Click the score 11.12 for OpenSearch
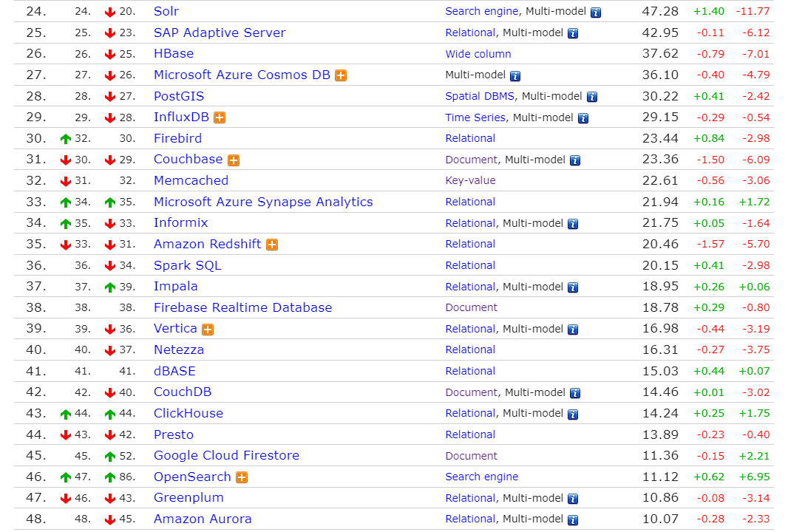Screen dimensions: 788x532 pyautogui.click(x=660, y=477)
